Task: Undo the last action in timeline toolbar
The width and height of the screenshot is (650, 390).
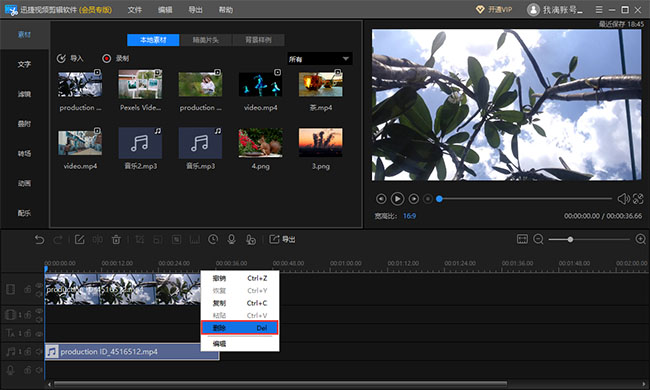Action: pos(39,240)
